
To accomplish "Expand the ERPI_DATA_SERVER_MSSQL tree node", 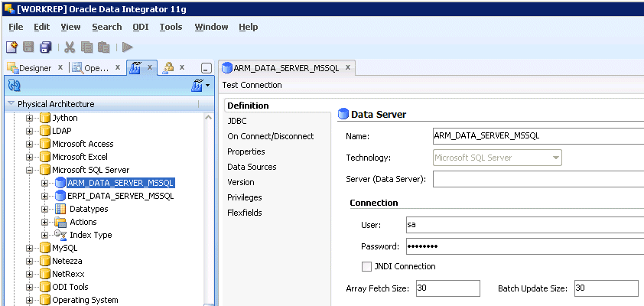I will (45, 196).
